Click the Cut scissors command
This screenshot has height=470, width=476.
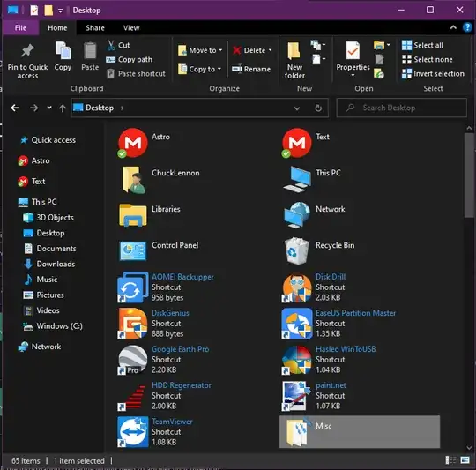pyautogui.click(x=118, y=45)
